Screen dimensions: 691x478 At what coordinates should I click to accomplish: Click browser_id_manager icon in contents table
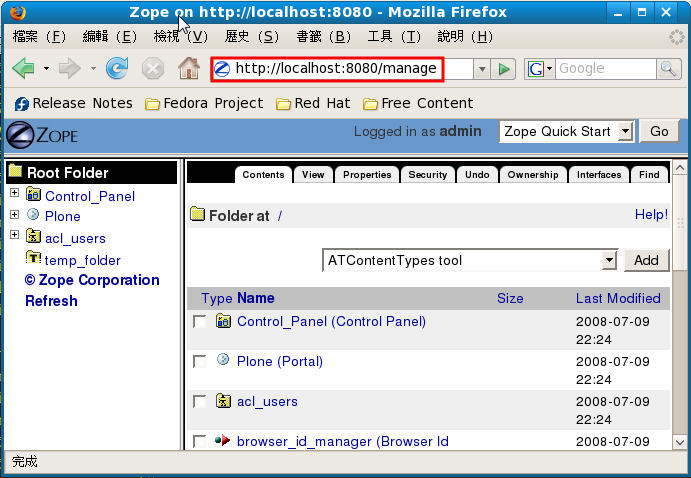tap(223, 440)
